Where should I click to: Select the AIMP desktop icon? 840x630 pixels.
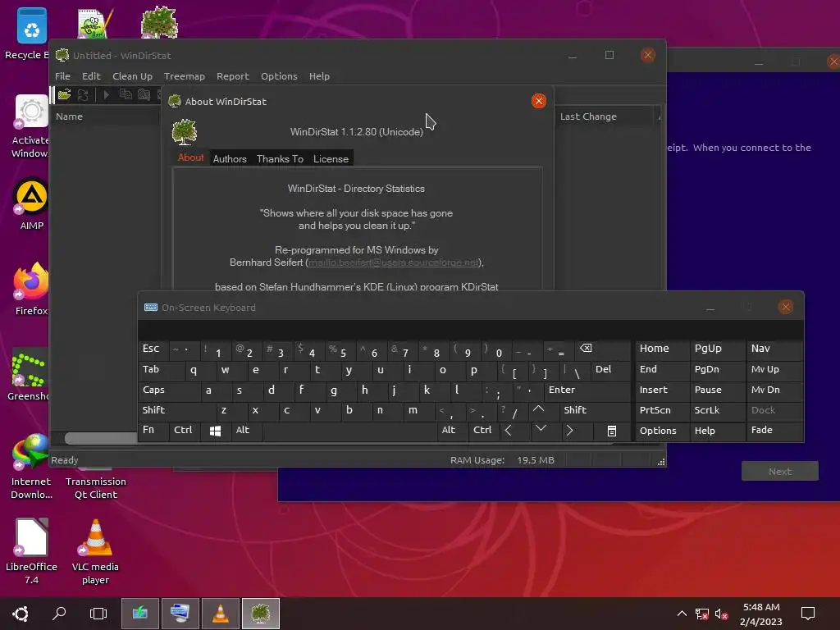pyautogui.click(x=32, y=204)
